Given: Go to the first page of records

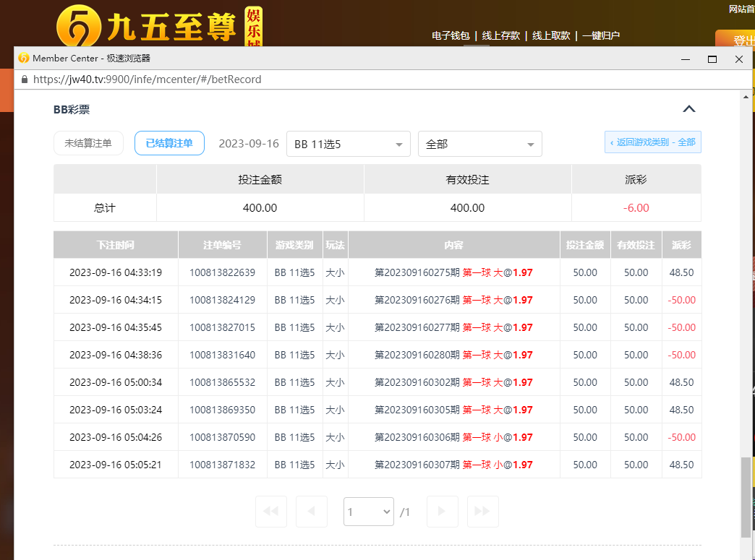Looking at the screenshot, I should [271, 512].
